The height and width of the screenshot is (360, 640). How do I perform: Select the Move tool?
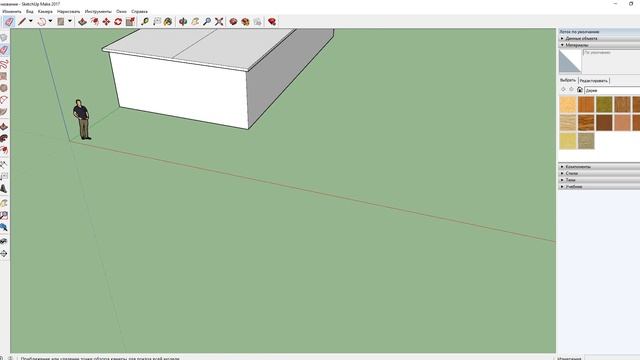(107, 22)
